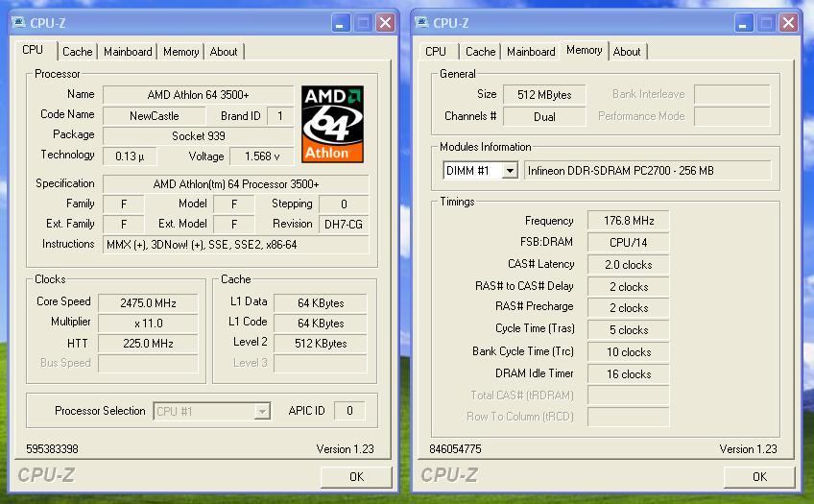Click validation number 846054775
Viewport: 814px width, 504px height.
455,449
